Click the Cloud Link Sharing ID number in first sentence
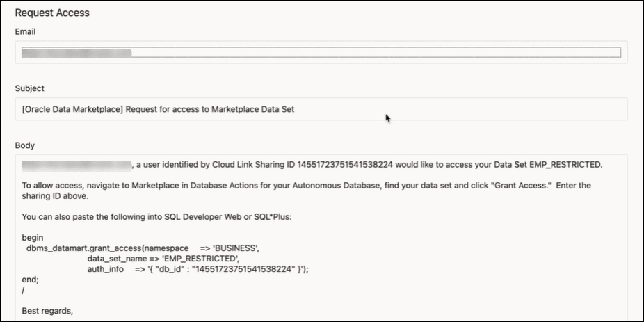This screenshot has width=644, height=322. coord(346,165)
